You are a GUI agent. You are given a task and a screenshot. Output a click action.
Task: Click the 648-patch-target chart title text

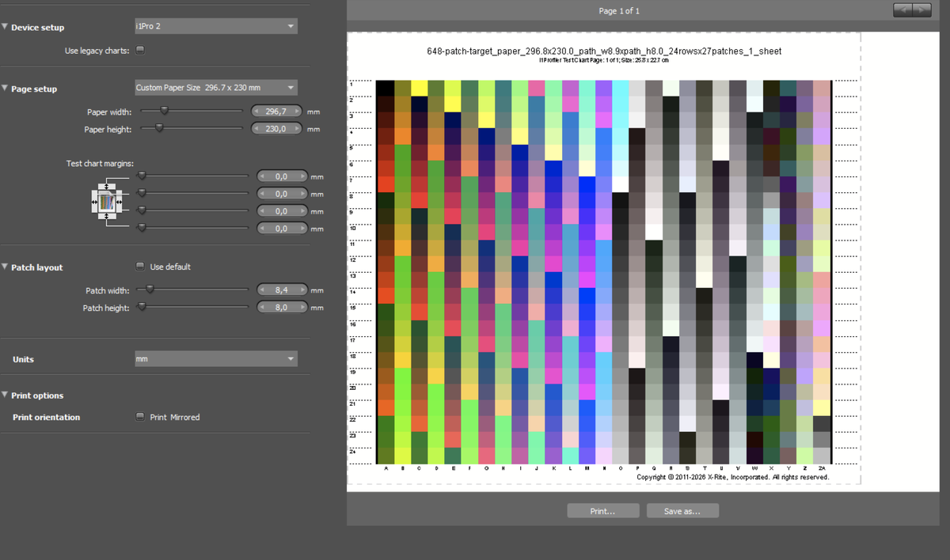604,51
